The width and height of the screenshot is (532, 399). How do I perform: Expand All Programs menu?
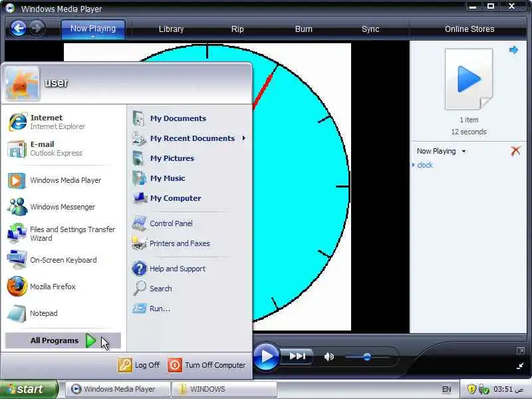pyautogui.click(x=63, y=340)
